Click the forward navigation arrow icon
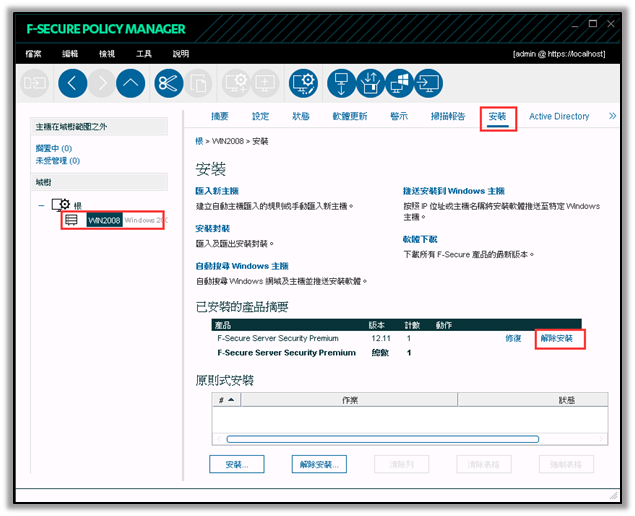The height and width of the screenshot is (516, 635). click(x=102, y=83)
